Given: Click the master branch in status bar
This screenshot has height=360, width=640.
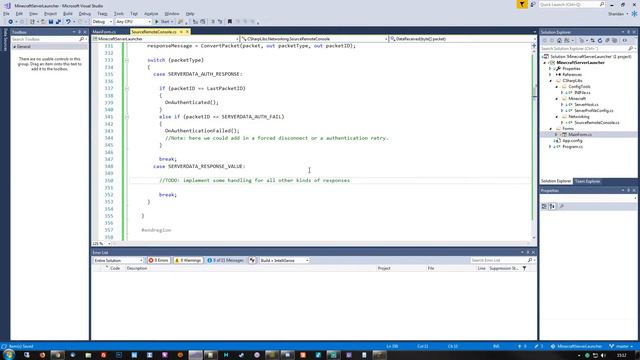Looking at the screenshot, I should click(622, 346).
